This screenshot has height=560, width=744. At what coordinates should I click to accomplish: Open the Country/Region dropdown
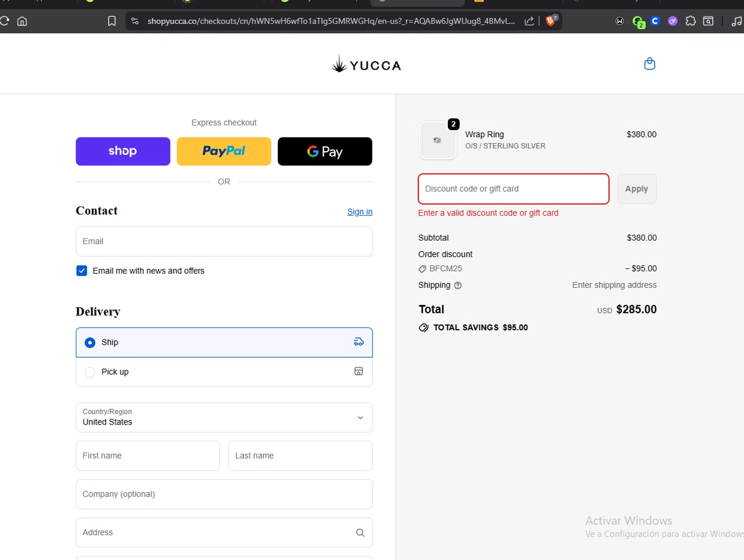[x=224, y=417]
